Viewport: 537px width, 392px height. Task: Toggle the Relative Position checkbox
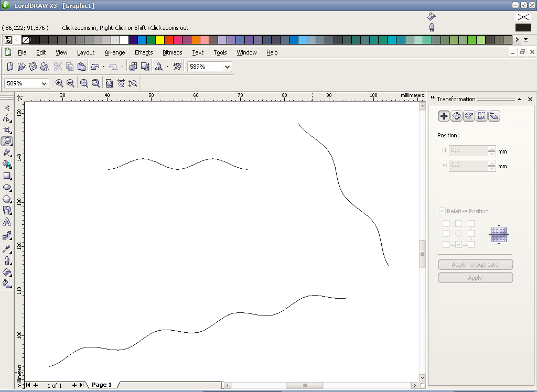click(x=443, y=211)
